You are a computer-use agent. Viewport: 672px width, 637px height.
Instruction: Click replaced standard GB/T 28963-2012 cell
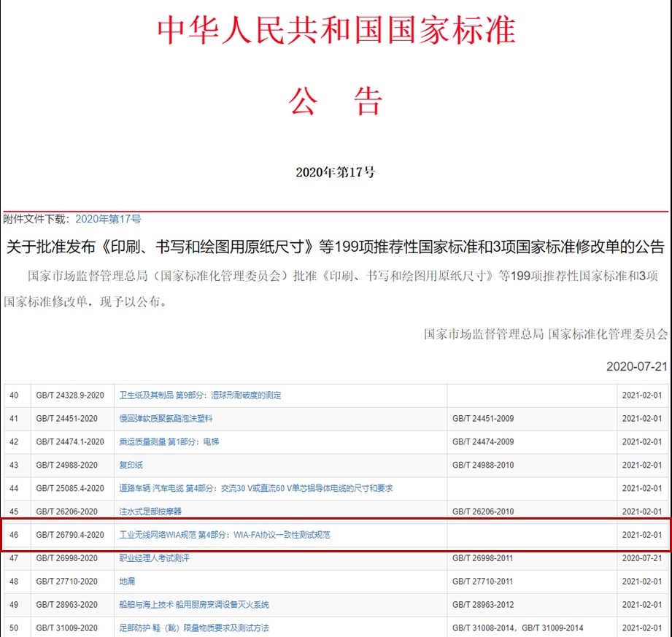point(483,605)
